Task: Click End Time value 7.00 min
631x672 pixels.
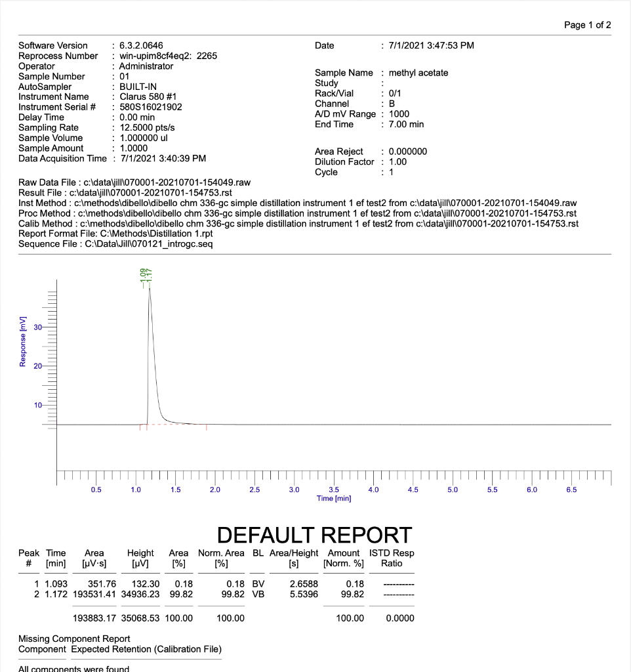Action: click(406, 124)
